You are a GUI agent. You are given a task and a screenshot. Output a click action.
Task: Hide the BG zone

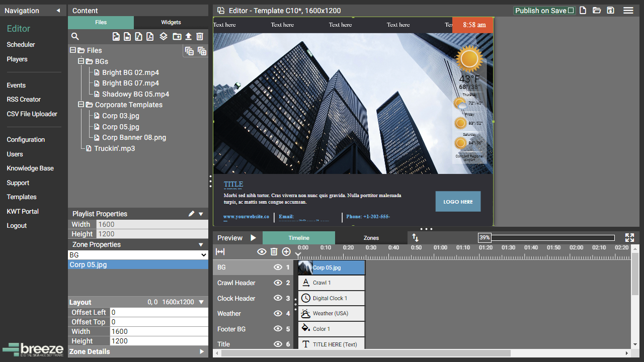pyautogui.click(x=278, y=267)
